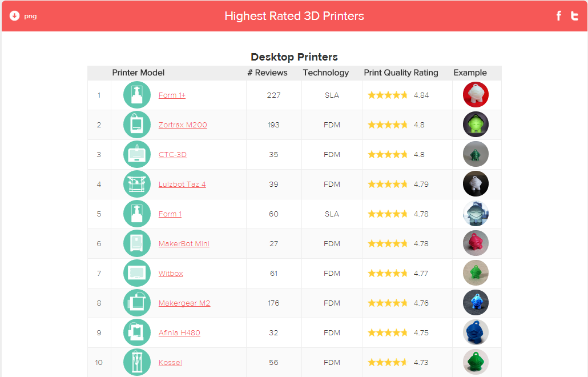588x377 pixels.
Task: Open the Form 1+ link
Action: click(172, 95)
